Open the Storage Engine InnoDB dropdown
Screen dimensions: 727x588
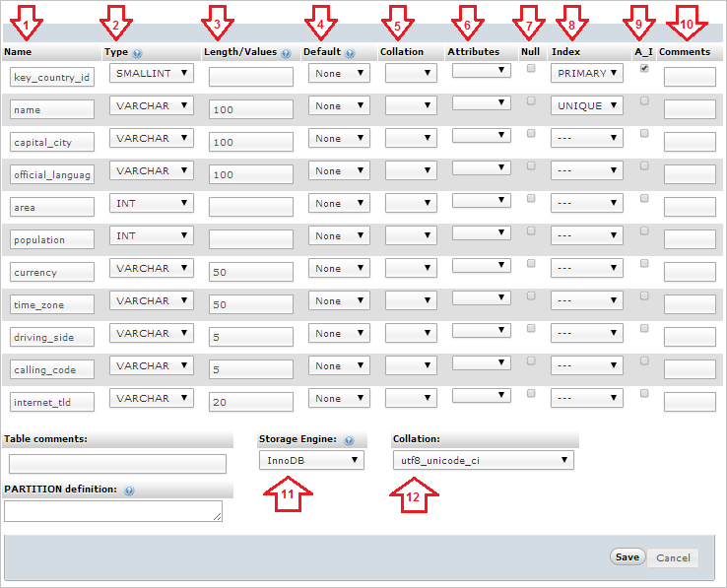point(311,460)
